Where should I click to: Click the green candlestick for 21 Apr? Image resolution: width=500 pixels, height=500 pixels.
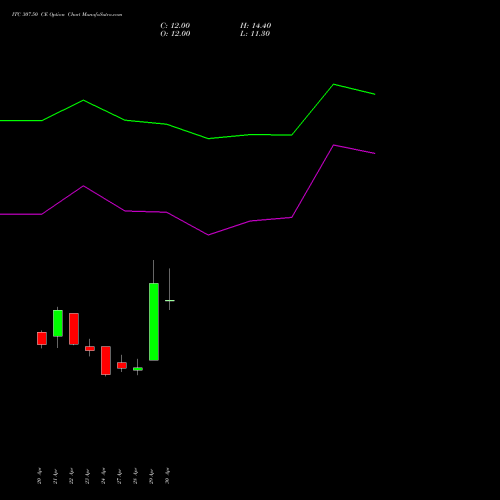coord(58,323)
